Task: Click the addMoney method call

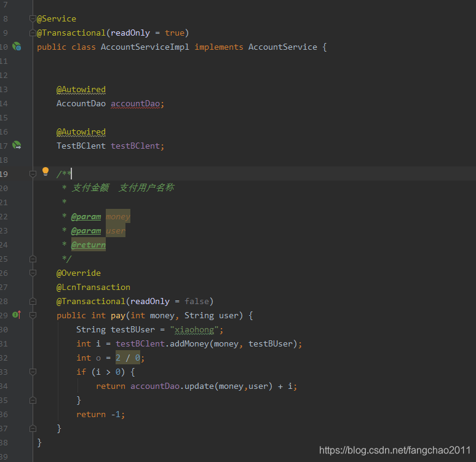Action: pos(189,343)
